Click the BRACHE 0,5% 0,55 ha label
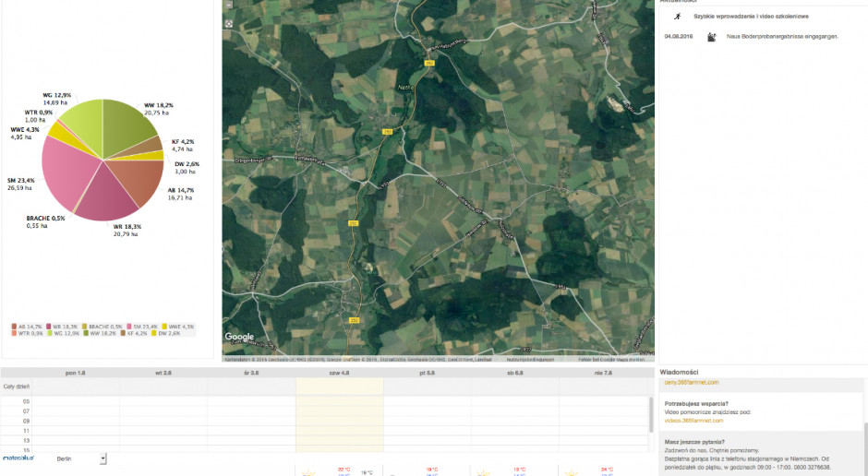 coord(45,221)
